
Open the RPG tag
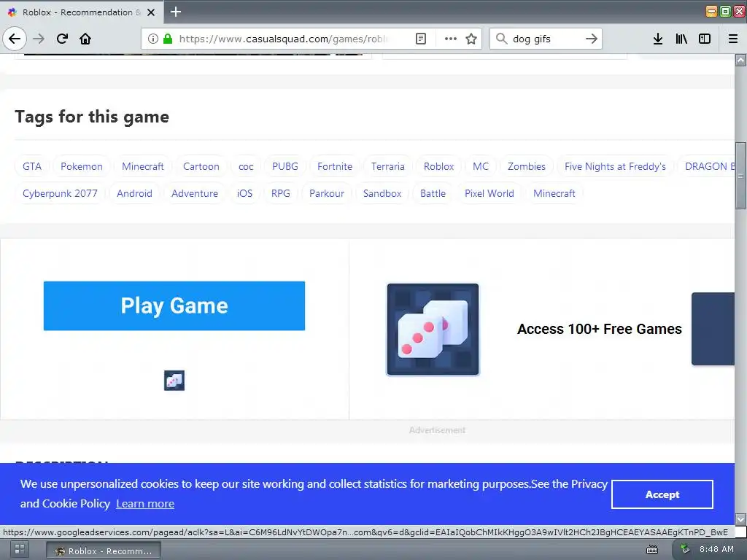click(281, 194)
